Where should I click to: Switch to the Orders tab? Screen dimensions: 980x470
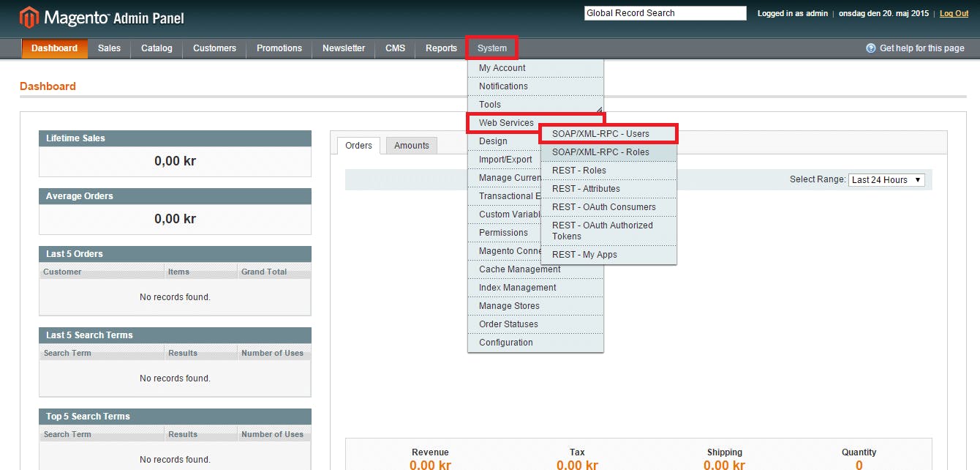tap(358, 145)
